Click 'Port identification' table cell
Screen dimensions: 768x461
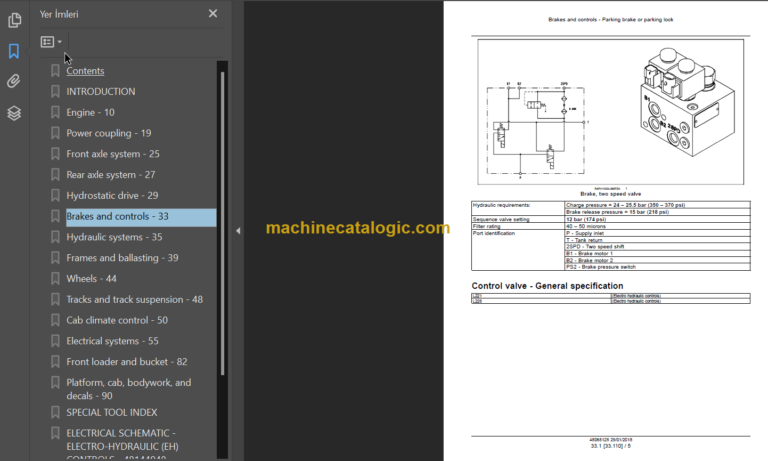(x=518, y=250)
